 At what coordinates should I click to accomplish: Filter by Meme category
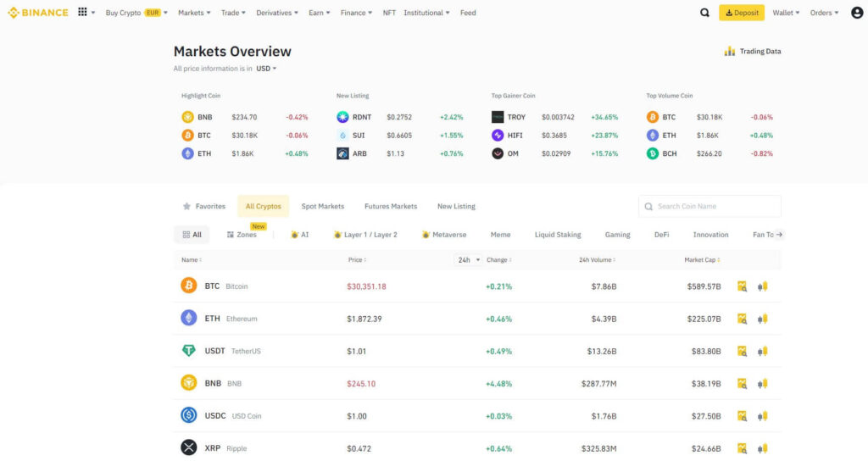point(500,234)
